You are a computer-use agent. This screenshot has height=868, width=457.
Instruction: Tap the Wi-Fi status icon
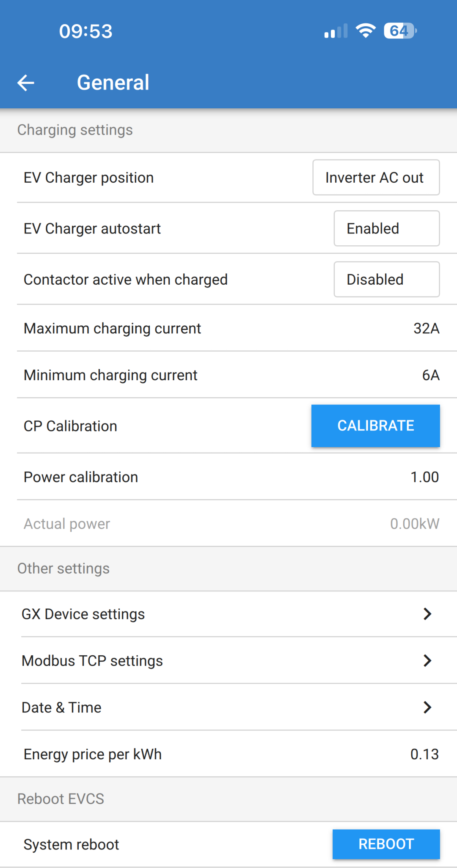point(366,31)
